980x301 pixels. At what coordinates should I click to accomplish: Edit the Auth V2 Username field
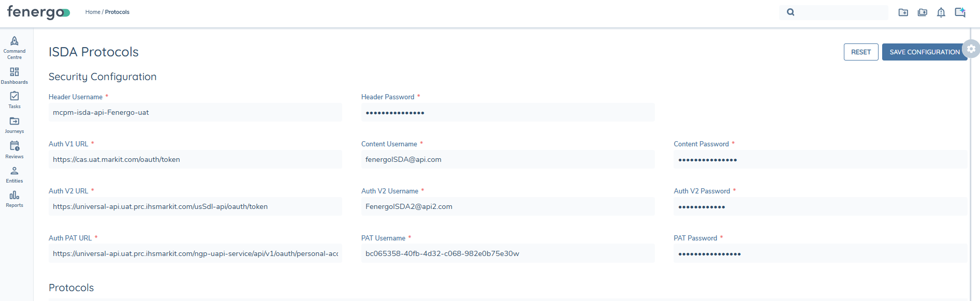(x=508, y=206)
